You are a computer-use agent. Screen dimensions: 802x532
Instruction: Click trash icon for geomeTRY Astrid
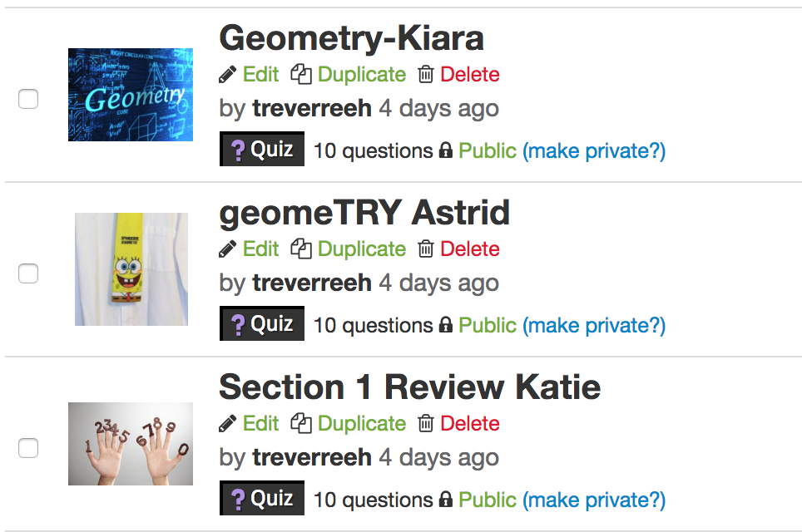coord(426,249)
